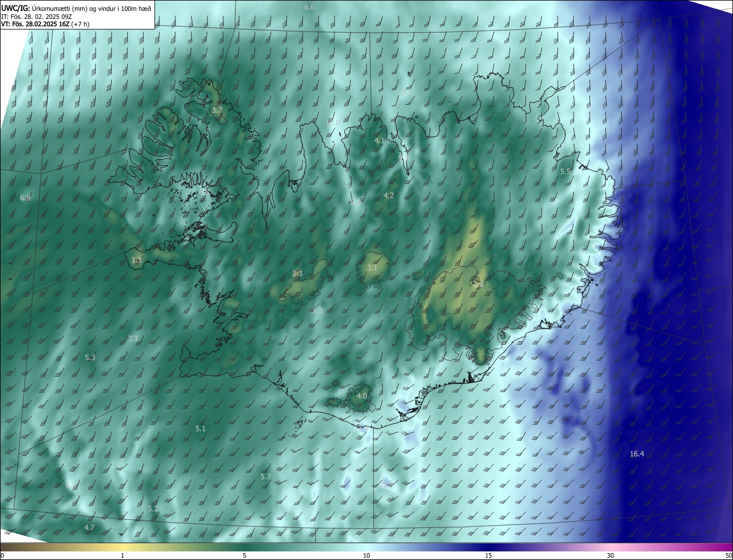Click the 7.3 value off the southwest coast
This screenshot has height=560, width=733.
click(132, 339)
